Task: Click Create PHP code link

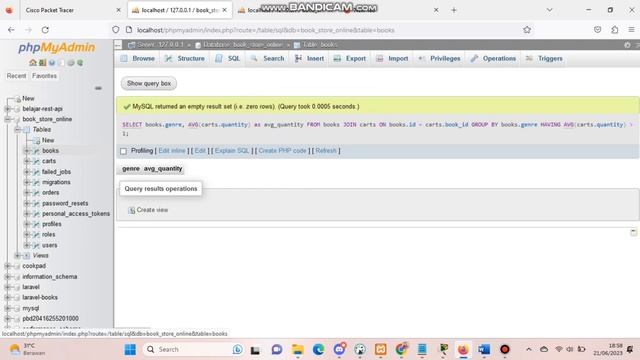Action: click(282, 151)
